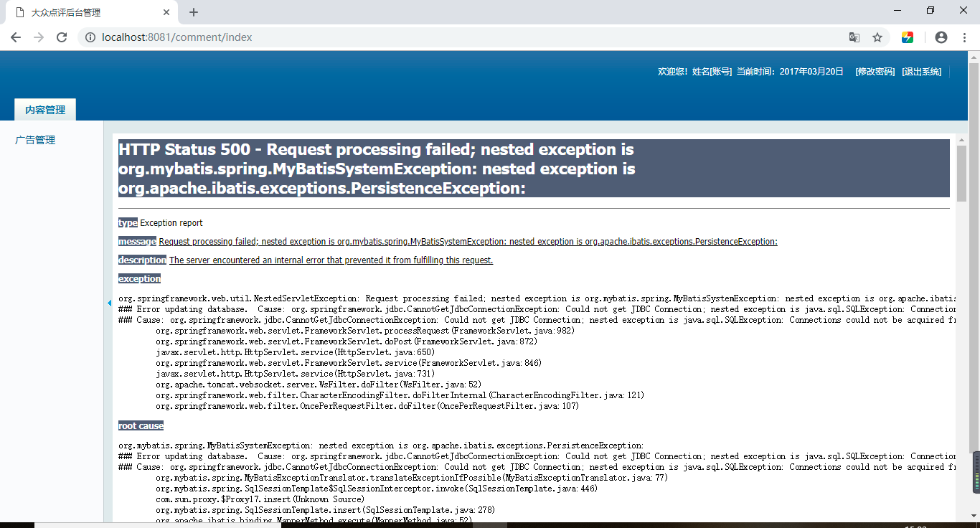Click the FrameworkServlet.doPost stack trace line
980x528 pixels.
[x=347, y=341]
